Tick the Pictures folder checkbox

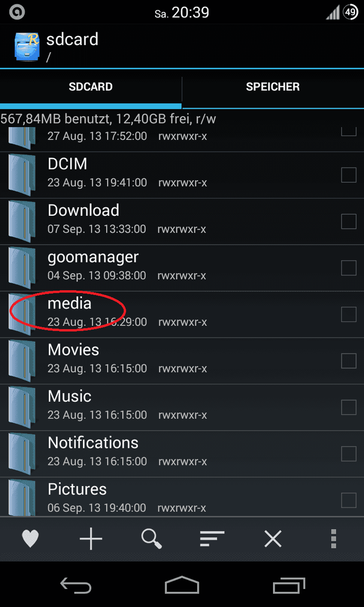pyautogui.click(x=348, y=500)
